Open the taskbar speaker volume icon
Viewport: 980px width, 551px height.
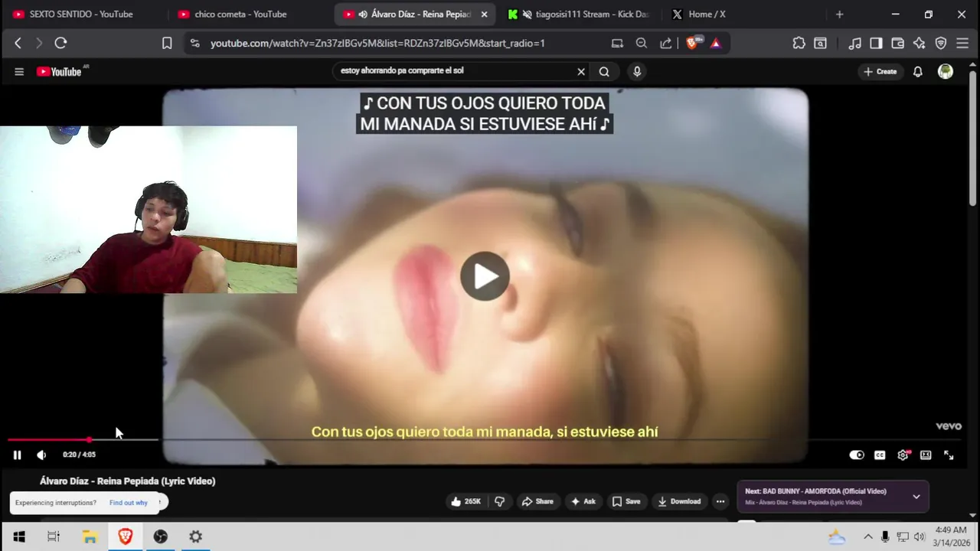[x=920, y=537]
